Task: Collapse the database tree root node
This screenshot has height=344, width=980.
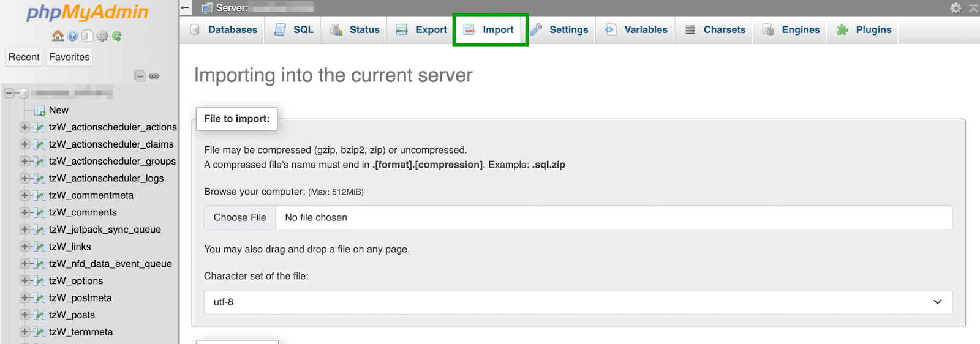Action: (x=9, y=94)
